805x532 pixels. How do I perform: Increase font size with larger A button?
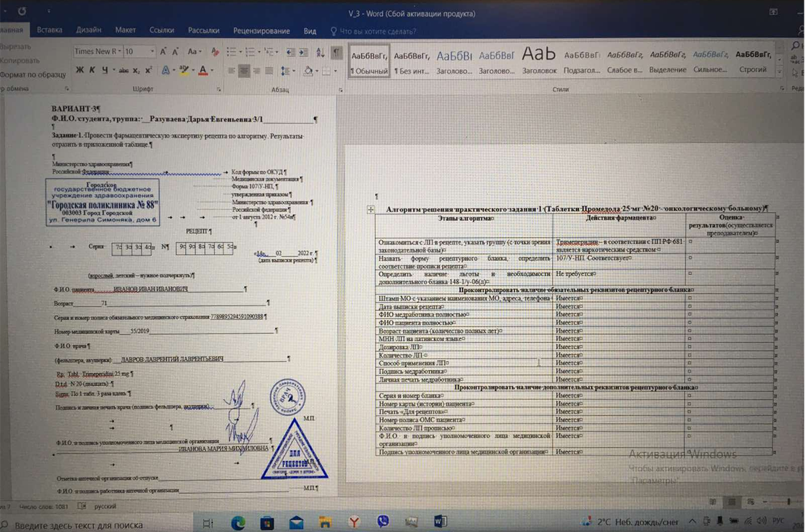[x=163, y=52]
